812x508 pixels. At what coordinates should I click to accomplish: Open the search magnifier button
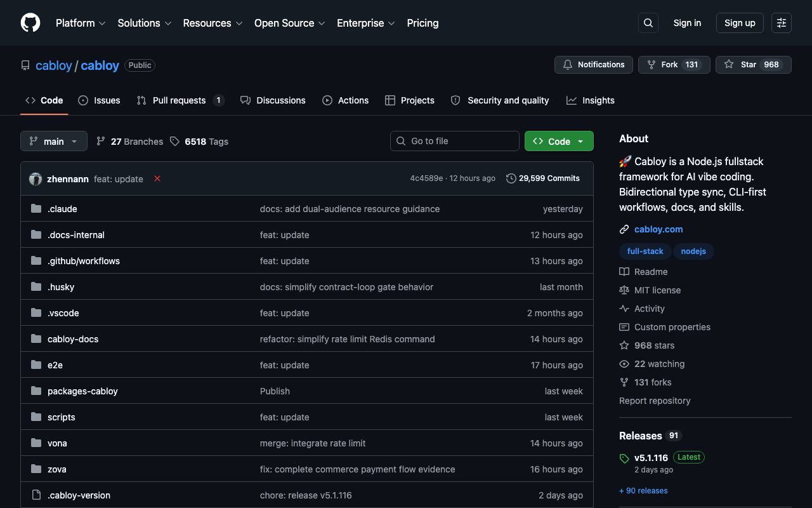point(648,23)
